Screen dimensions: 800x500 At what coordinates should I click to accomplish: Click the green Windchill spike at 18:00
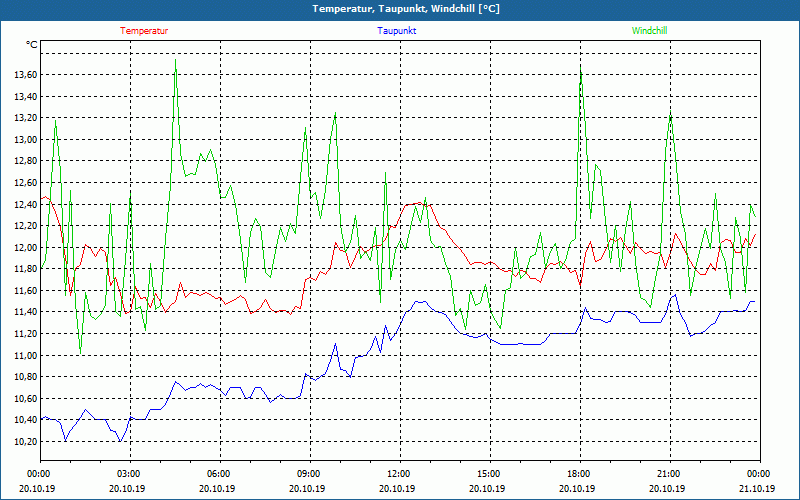point(581,68)
